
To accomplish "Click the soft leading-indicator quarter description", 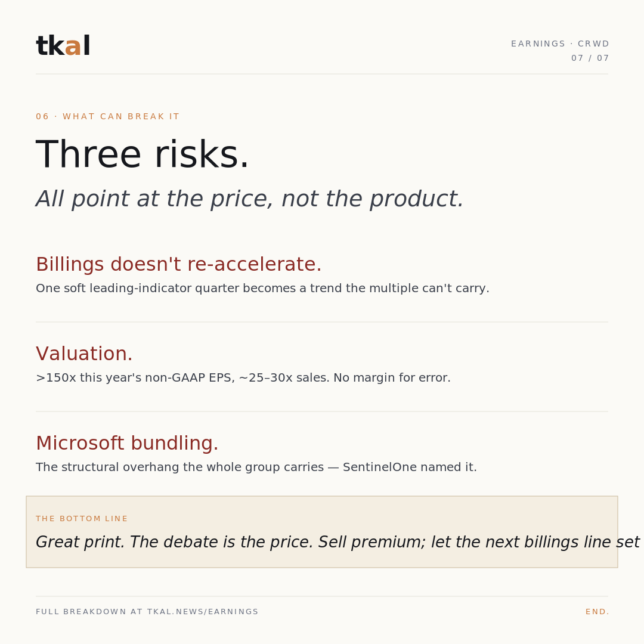I will [x=262, y=289].
